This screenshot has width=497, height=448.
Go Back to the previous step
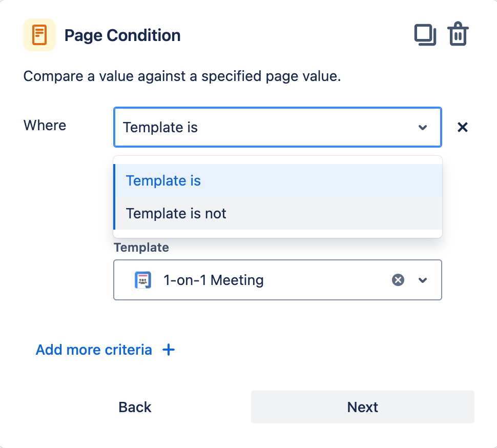(x=135, y=407)
